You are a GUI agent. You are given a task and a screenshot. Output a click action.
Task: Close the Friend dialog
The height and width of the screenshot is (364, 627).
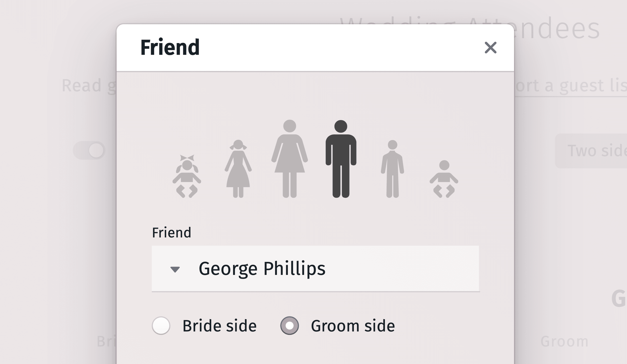[490, 48]
